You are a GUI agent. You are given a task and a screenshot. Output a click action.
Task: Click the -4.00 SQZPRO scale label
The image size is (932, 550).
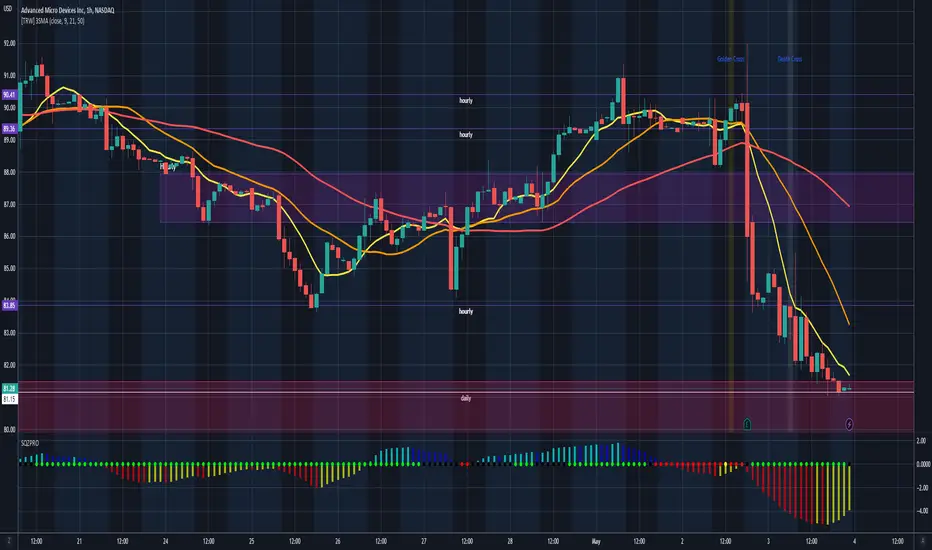[922, 511]
